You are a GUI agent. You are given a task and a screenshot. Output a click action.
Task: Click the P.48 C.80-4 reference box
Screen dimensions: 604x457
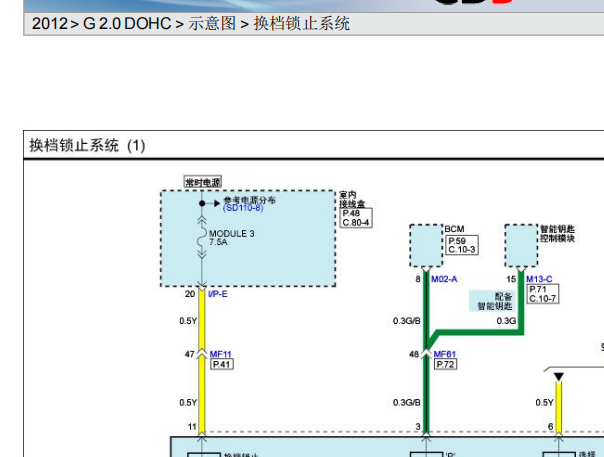[x=356, y=218]
